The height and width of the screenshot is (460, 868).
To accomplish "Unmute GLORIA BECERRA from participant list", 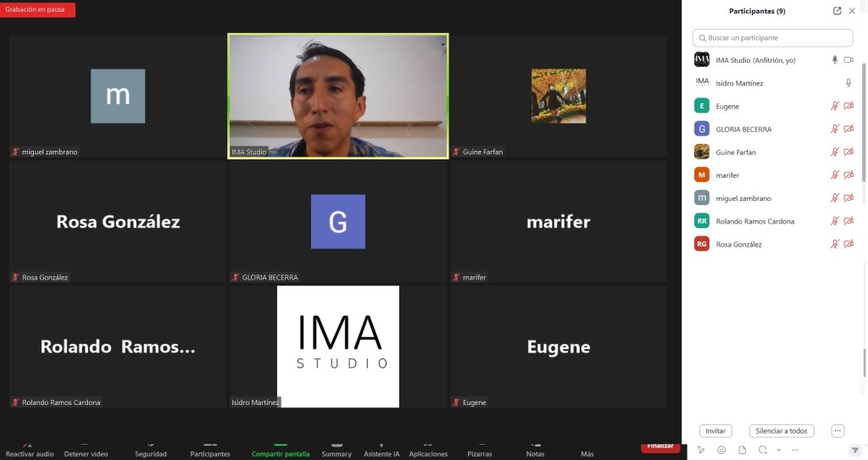I will point(835,129).
